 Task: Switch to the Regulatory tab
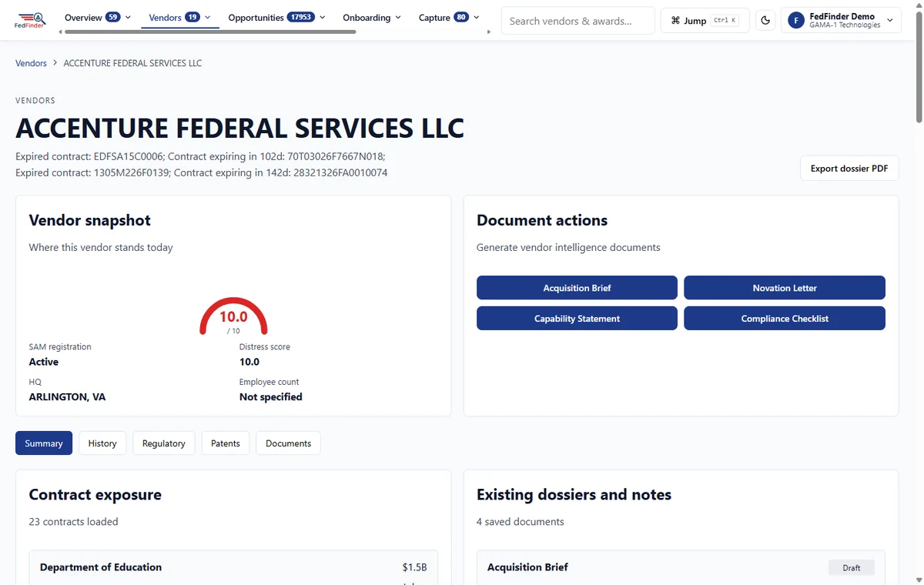coord(164,443)
